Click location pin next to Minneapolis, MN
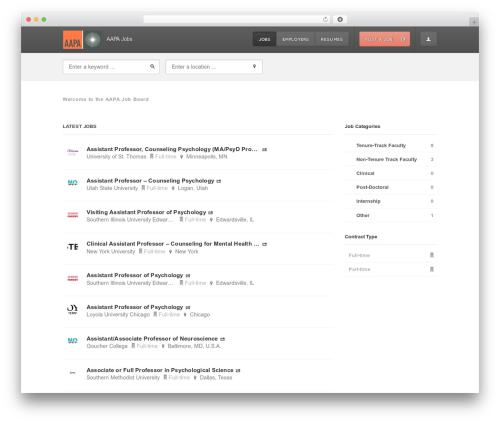500x423 pixels. click(182, 157)
